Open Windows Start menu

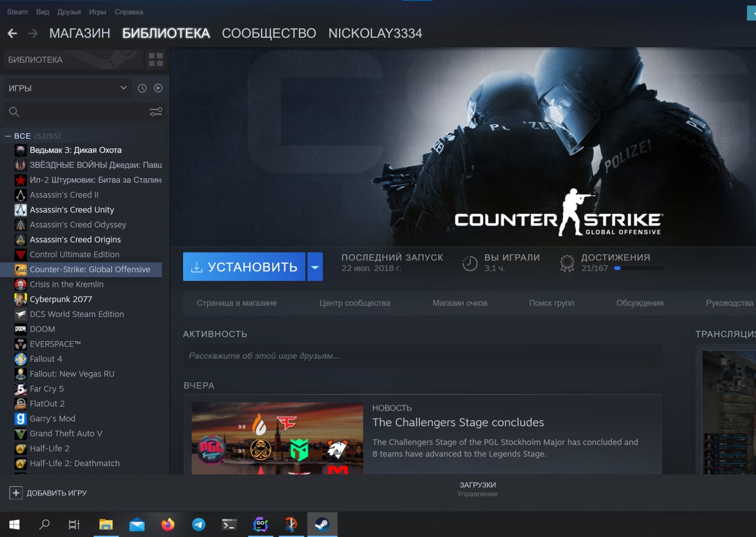(14, 525)
